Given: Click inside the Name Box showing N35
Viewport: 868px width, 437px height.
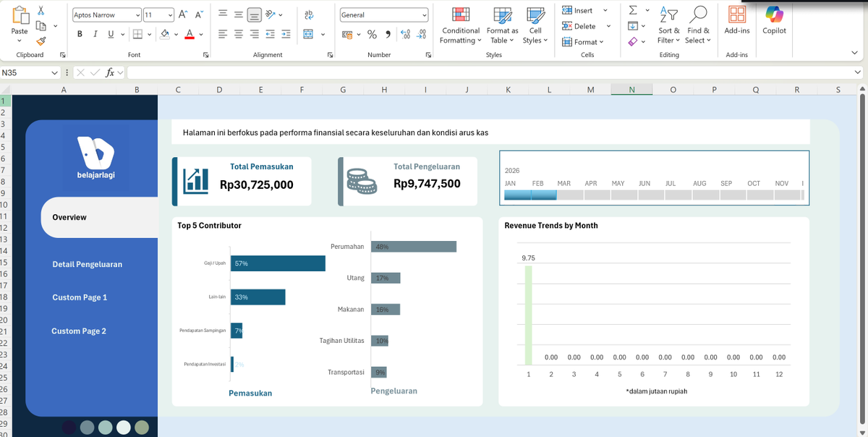Looking at the screenshot, I should (29, 72).
